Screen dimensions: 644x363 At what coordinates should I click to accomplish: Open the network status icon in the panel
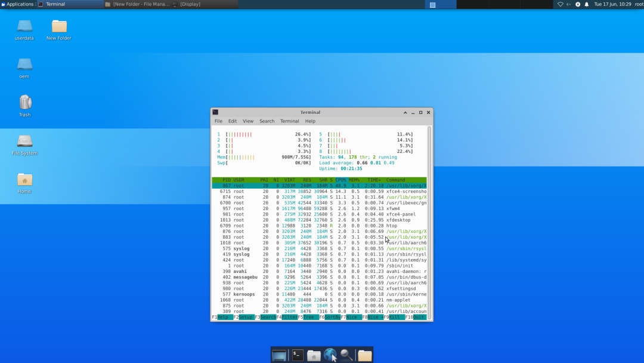[x=560, y=4]
